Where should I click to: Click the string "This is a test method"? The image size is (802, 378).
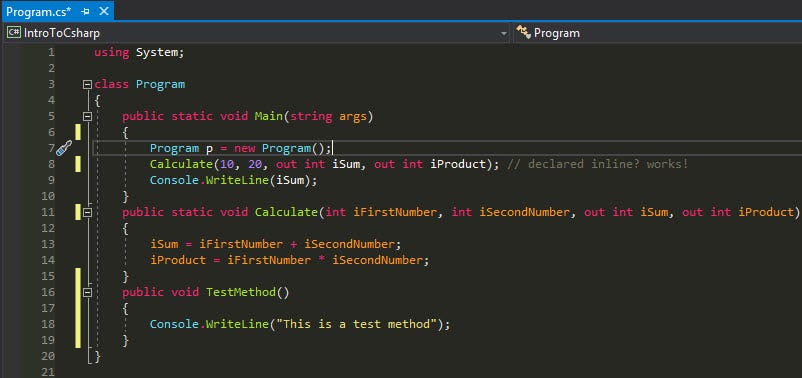pyautogui.click(x=357, y=324)
